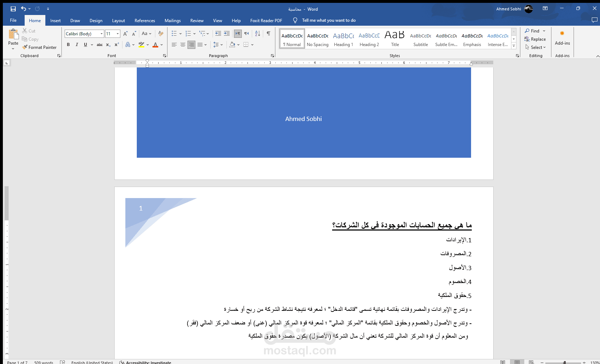
Task: Toggle italic formatting
Action: (77, 45)
